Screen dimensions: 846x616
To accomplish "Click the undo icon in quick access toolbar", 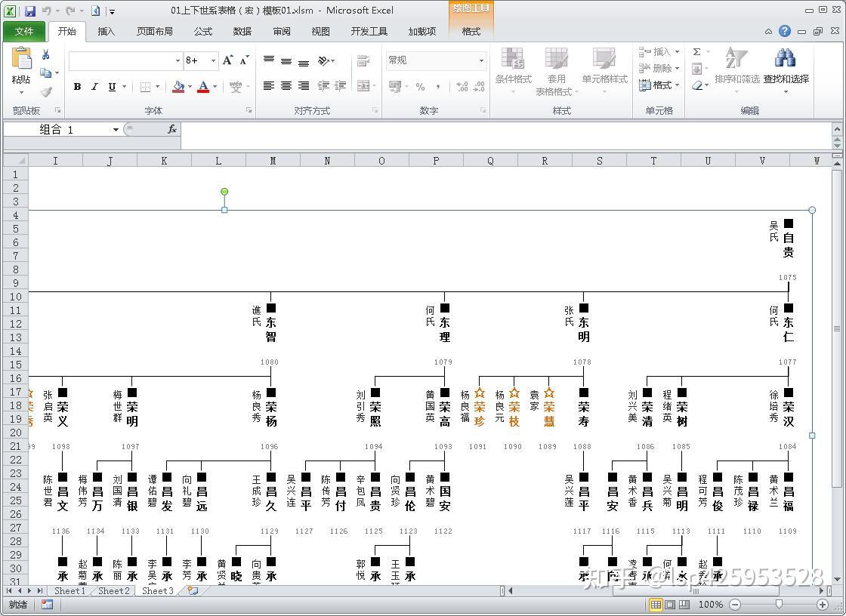I will 47,11.
